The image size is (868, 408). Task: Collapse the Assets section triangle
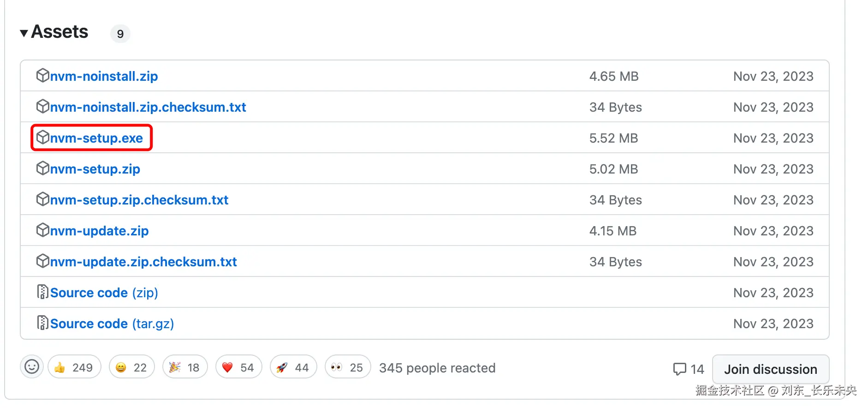(x=24, y=33)
